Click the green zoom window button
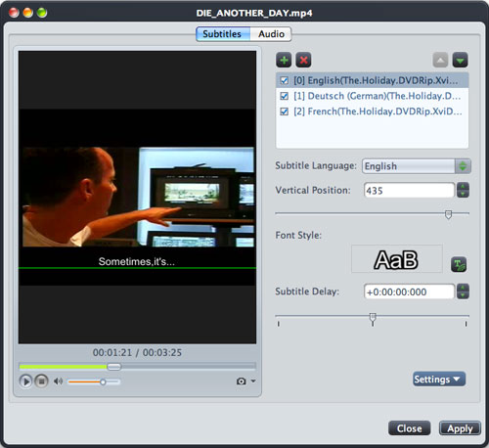This screenshot has width=489, height=448. pyautogui.click(x=42, y=13)
